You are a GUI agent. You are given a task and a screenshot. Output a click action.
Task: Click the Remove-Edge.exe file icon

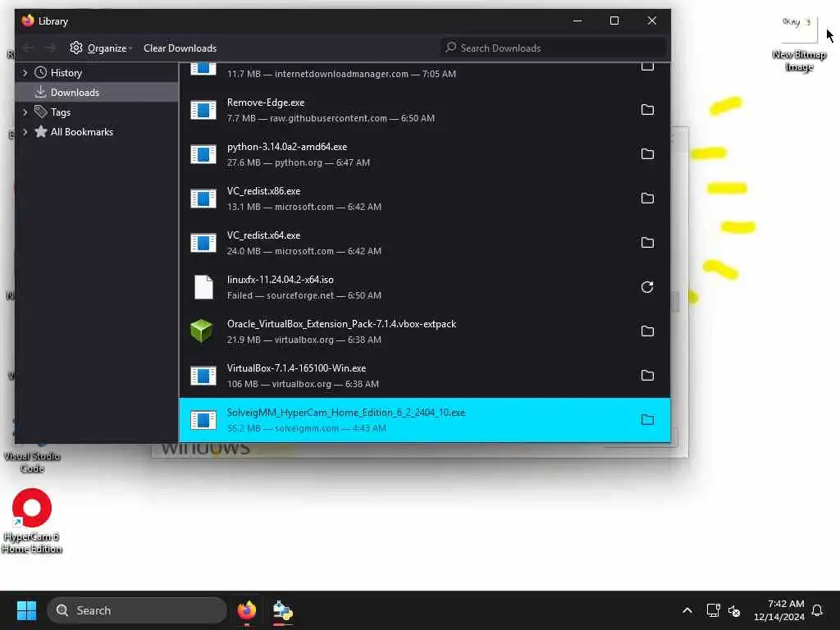tap(203, 111)
